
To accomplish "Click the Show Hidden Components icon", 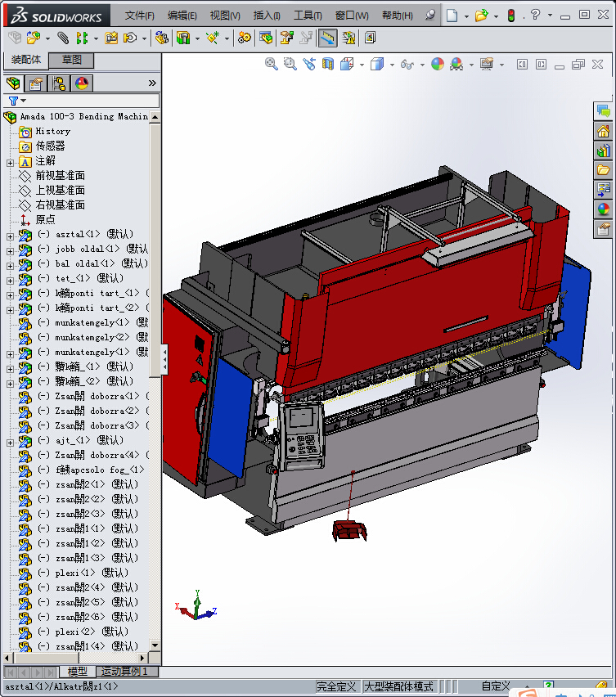I will click(x=162, y=38).
